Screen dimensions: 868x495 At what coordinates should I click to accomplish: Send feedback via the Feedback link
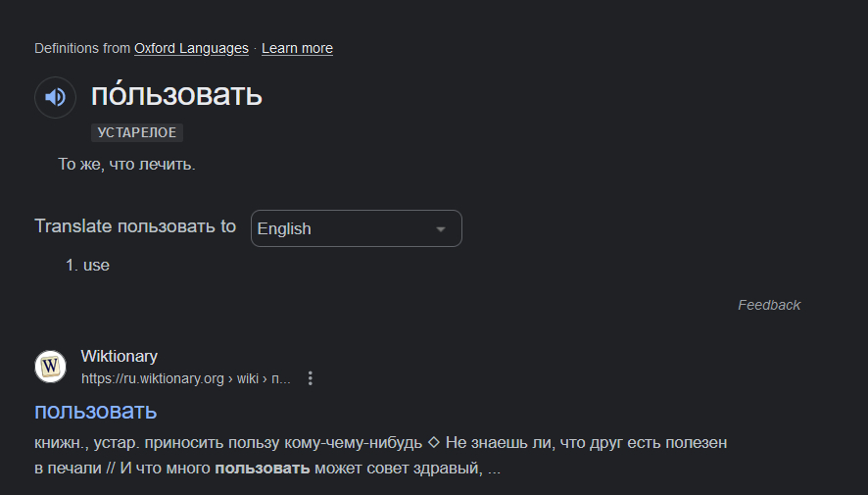[769, 305]
